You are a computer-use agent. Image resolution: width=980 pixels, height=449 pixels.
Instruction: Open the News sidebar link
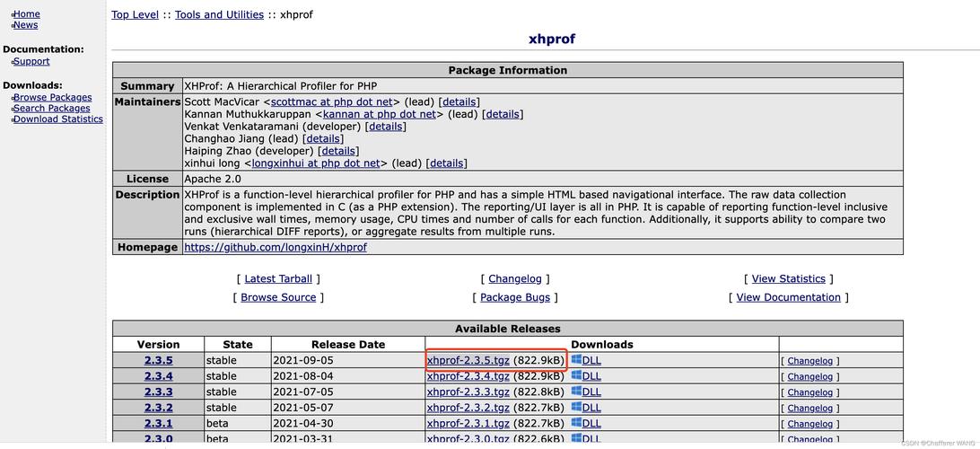pyautogui.click(x=26, y=25)
